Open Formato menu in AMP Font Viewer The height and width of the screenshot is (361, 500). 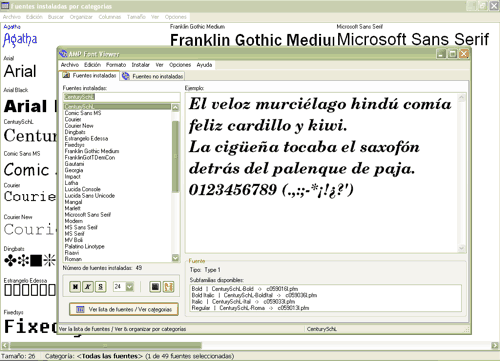coord(116,65)
